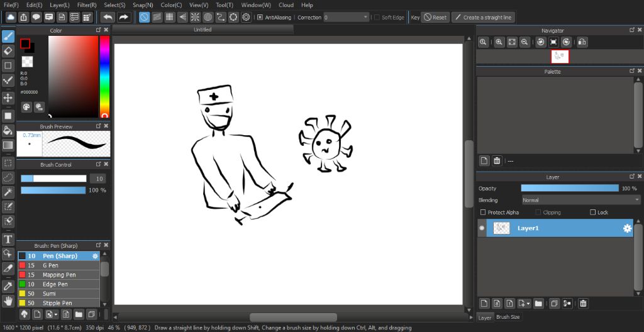Click the rainbow hue strip

click(104, 77)
